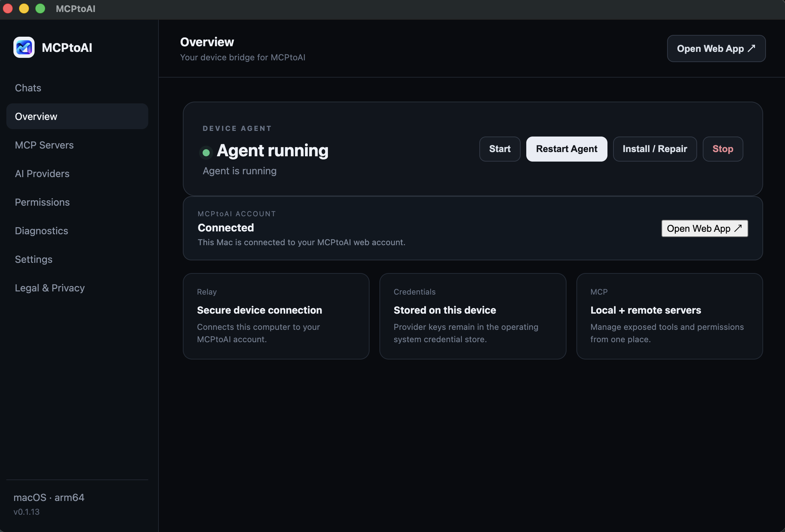The height and width of the screenshot is (532, 785).
Task: Go to MCP Servers
Action: (77, 145)
